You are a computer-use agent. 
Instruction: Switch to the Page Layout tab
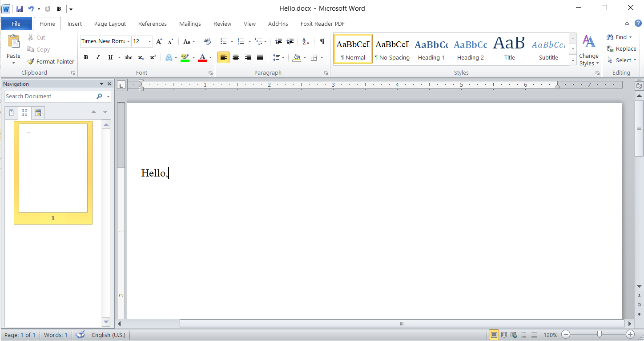[110, 24]
